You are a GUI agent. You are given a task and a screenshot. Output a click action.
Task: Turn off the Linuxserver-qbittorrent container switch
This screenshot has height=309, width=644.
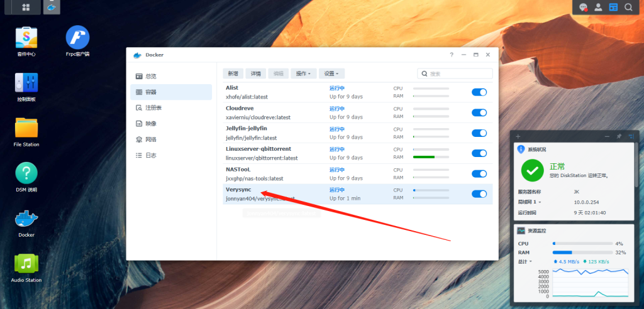tap(479, 153)
